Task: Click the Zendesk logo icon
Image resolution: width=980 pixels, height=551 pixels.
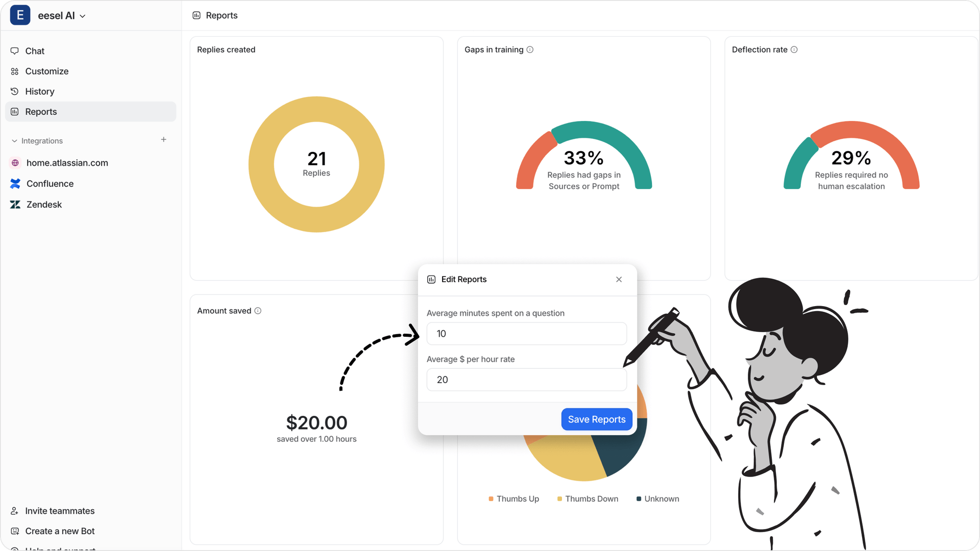Action: (x=15, y=205)
